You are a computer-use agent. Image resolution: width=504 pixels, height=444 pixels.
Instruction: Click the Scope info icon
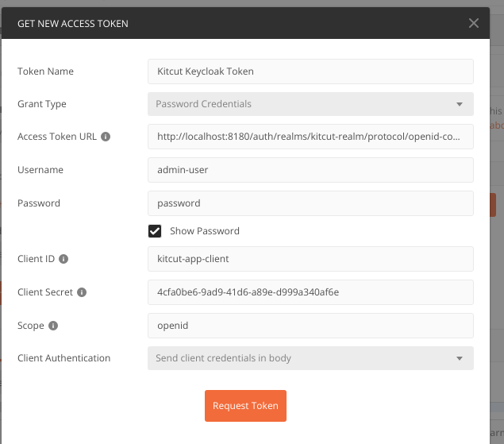(53, 326)
